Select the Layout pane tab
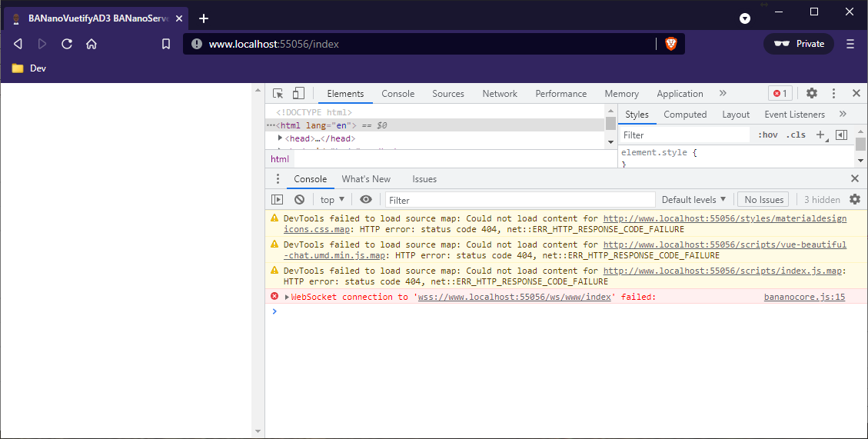Screen dimensions: 868x439 click(736, 115)
